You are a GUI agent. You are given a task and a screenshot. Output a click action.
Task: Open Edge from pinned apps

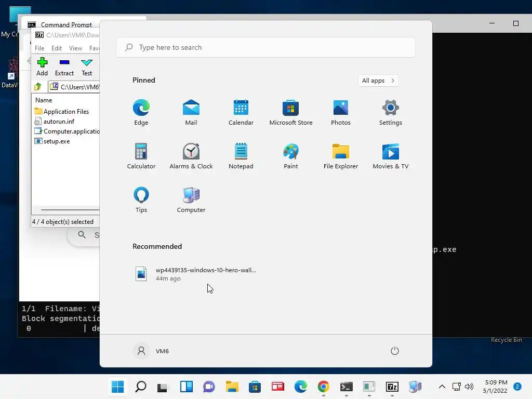(141, 112)
